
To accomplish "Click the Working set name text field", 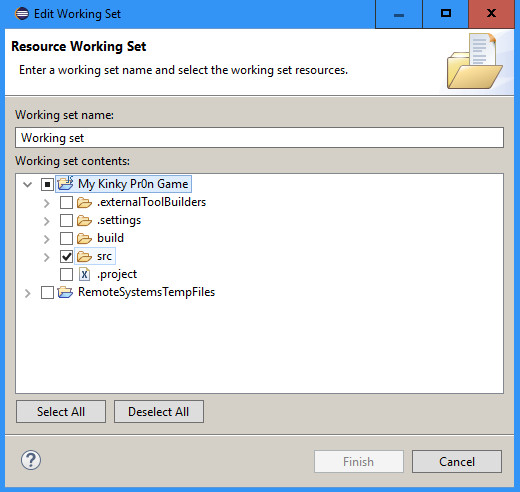I will coord(259,138).
